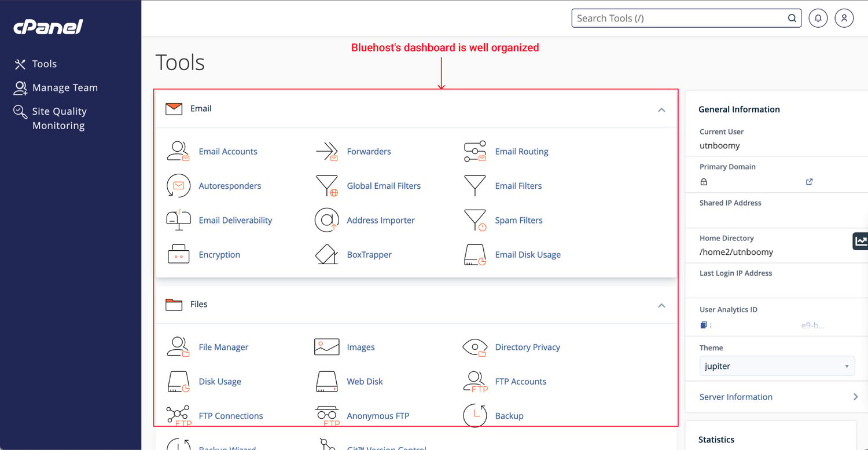This screenshot has height=450, width=868.
Task: Open the FTP Accounts icon
Action: (475, 382)
